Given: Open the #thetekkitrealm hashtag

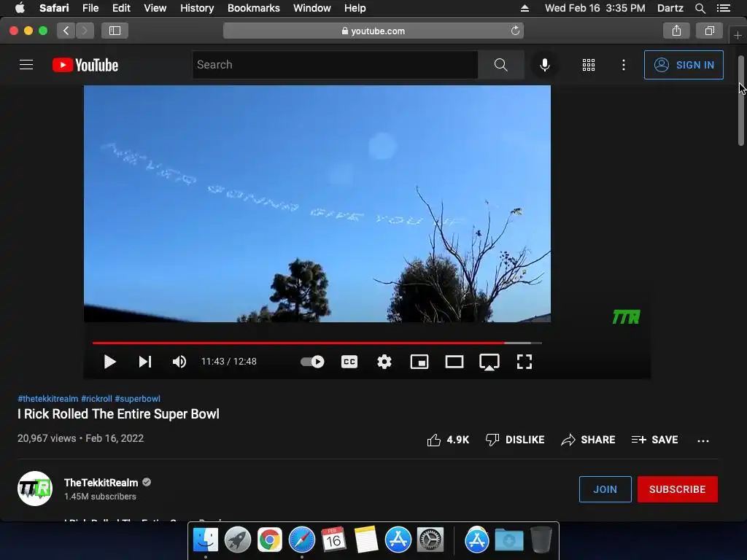Looking at the screenshot, I should coord(47,399).
